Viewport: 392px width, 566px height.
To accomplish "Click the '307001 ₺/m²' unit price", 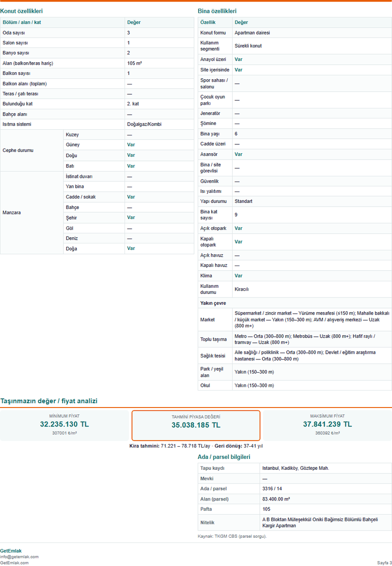I will [65, 433].
